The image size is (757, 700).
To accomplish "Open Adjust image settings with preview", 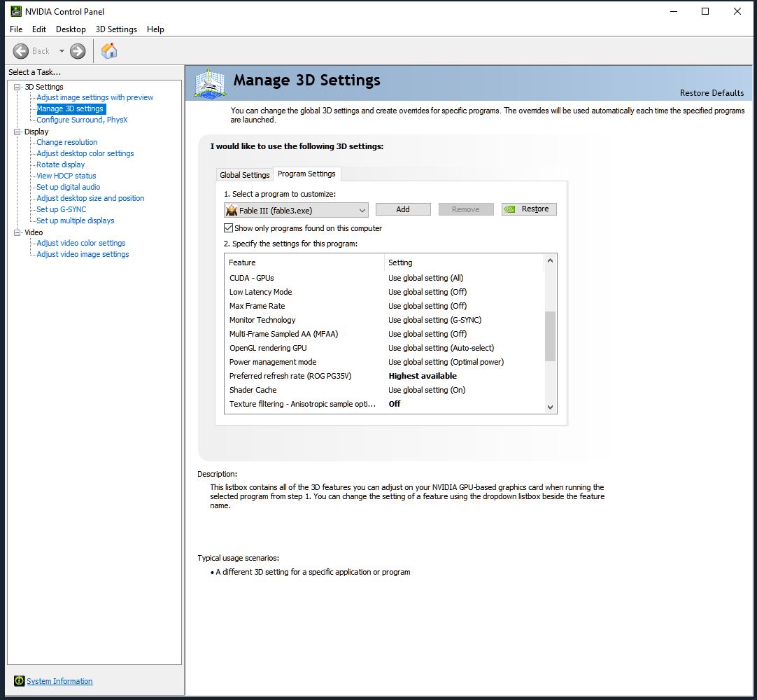I will 95,97.
